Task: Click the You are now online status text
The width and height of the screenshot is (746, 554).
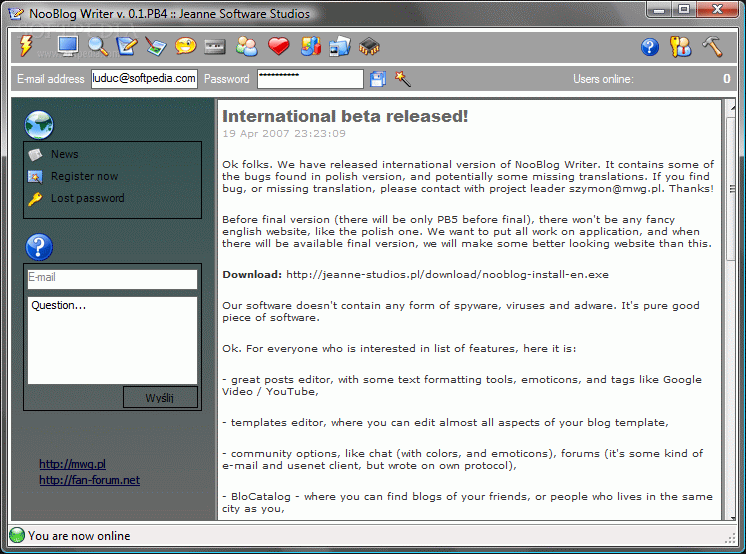Action: pos(79,536)
